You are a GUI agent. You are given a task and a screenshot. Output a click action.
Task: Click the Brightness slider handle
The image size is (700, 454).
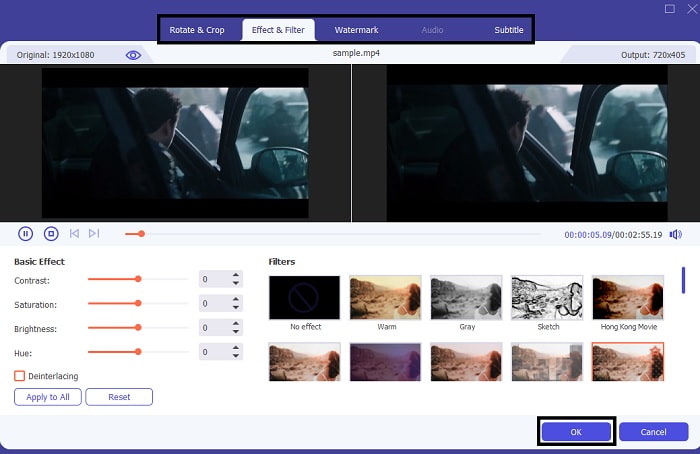tap(138, 328)
